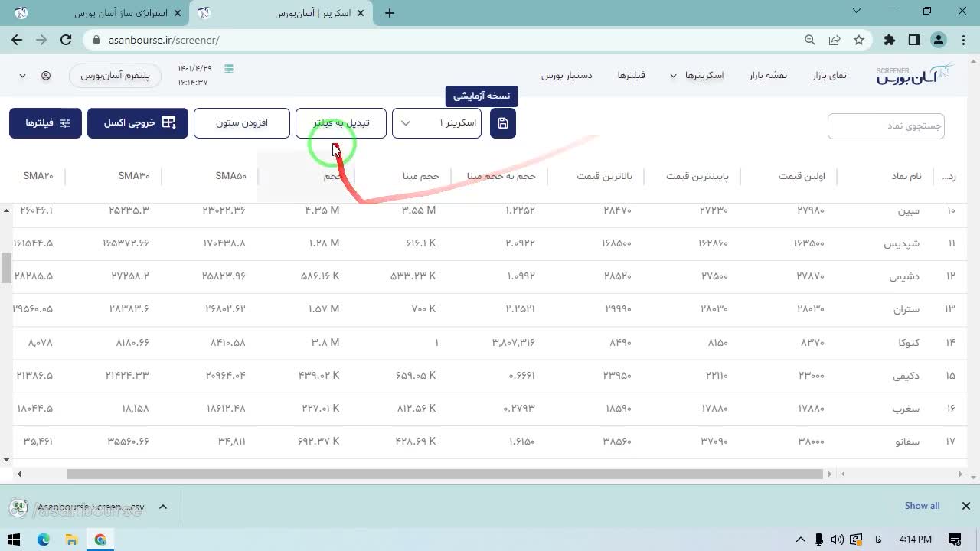The width and height of the screenshot is (980, 551).
Task: Go back in browser history
Action: click(17, 40)
